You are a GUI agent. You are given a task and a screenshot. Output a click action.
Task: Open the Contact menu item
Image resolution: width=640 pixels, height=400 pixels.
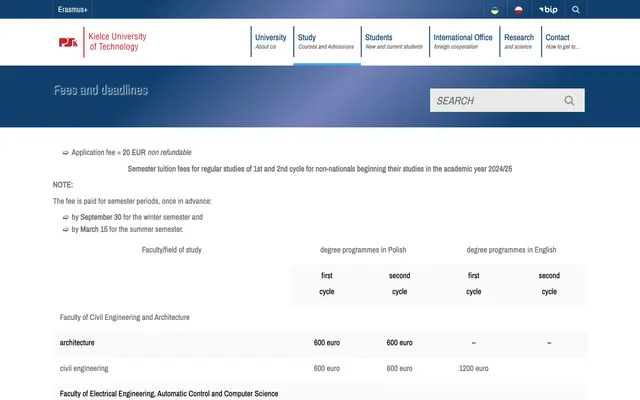point(562,41)
